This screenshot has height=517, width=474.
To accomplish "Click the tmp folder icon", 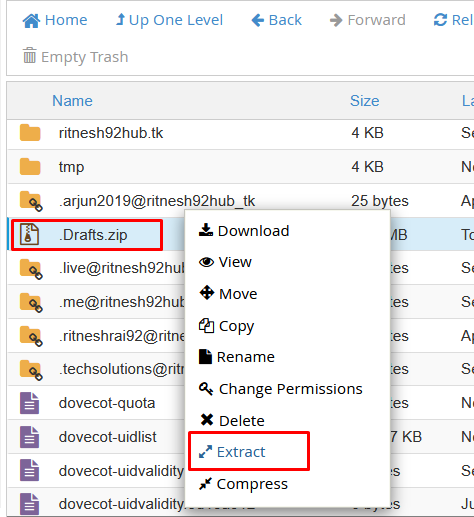I will (x=30, y=166).
